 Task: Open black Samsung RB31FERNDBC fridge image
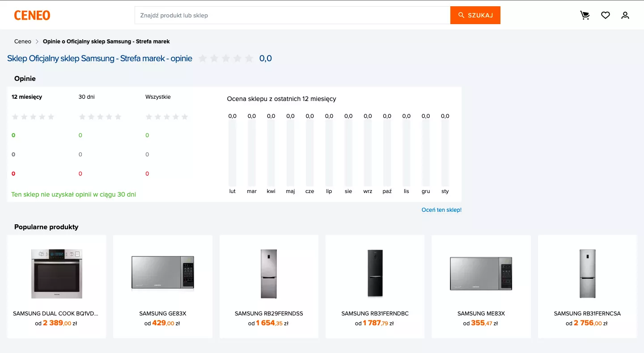coord(375,274)
